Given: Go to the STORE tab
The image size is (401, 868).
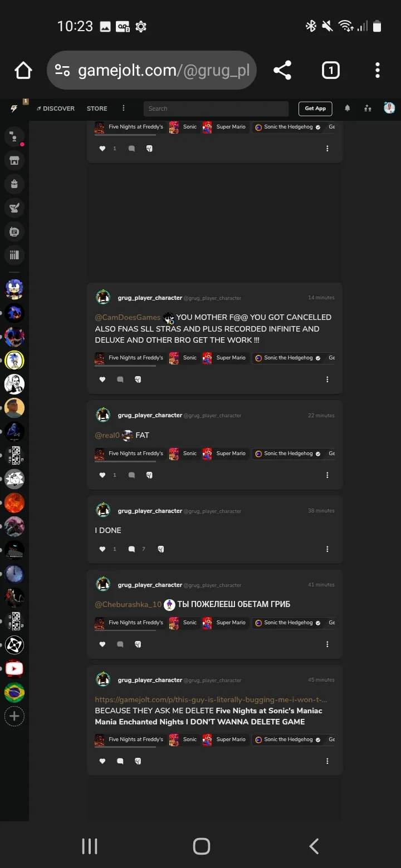Looking at the screenshot, I should pyautogui.click(x=97, y=108).
